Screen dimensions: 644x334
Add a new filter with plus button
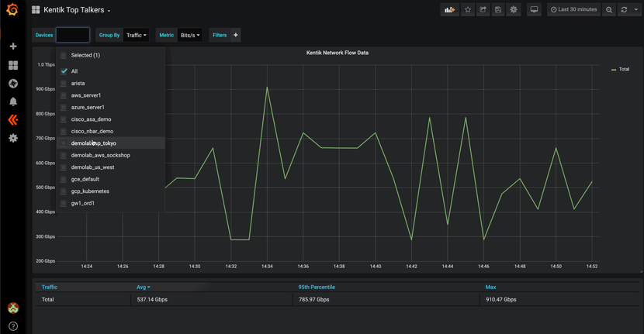[236, 36]
